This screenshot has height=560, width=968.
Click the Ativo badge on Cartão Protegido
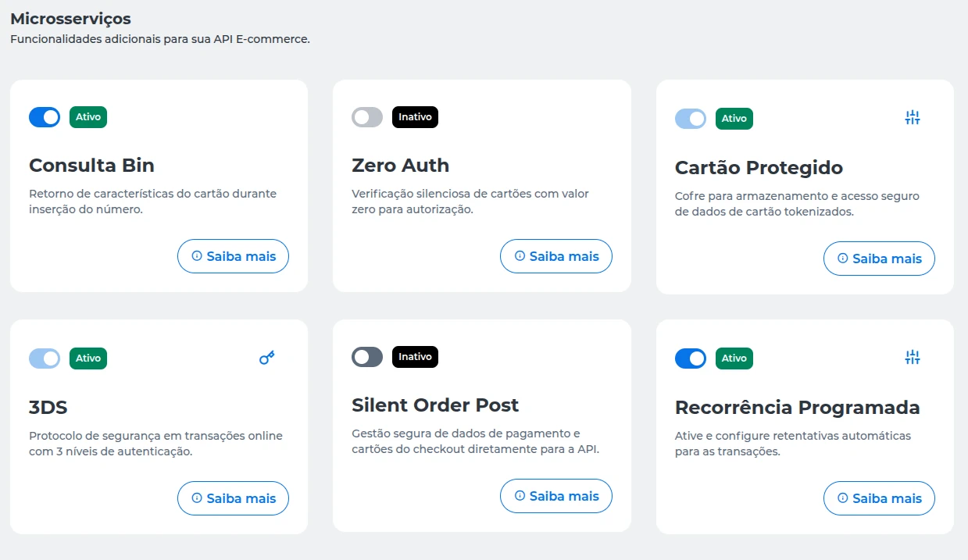(x=734, y=118)
